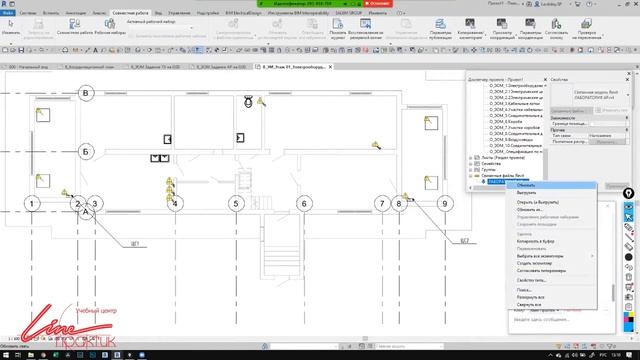
Task: Click the trash icon in right sidebar
Action: 629,277
